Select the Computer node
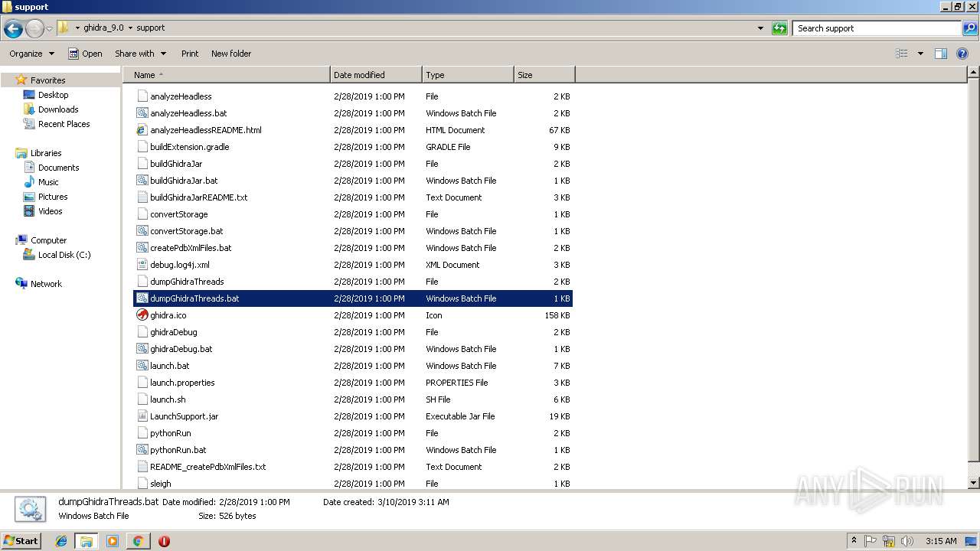980x551 pixels. pos(48,240)
